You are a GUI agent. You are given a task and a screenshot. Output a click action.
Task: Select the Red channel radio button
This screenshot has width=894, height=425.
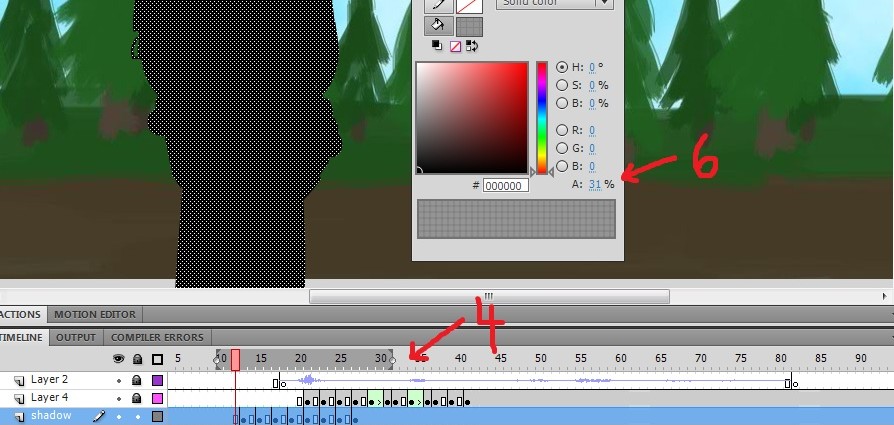click(562, 130)
